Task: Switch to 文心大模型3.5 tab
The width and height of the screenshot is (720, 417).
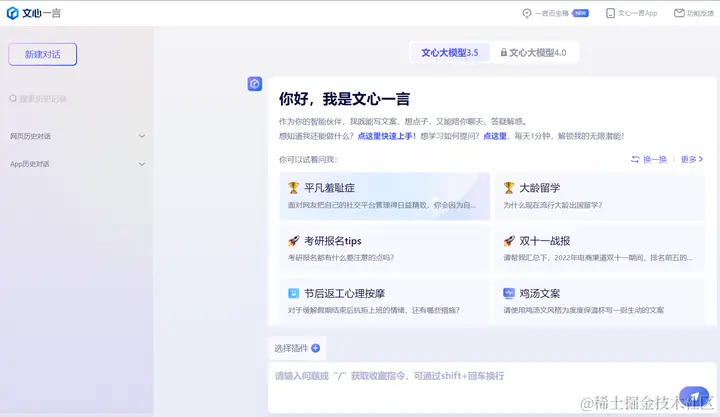Action: click(x=450, y=53)
